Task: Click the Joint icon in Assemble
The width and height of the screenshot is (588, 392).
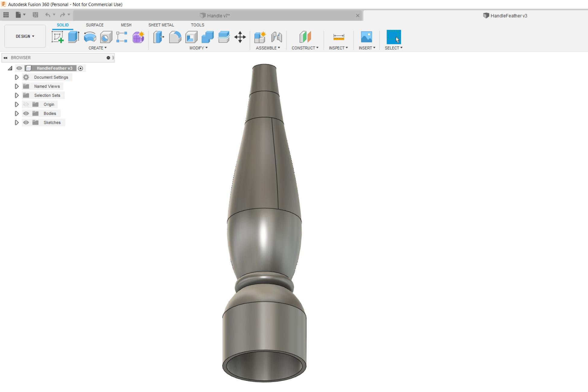Action: click(x=277, y=37)
